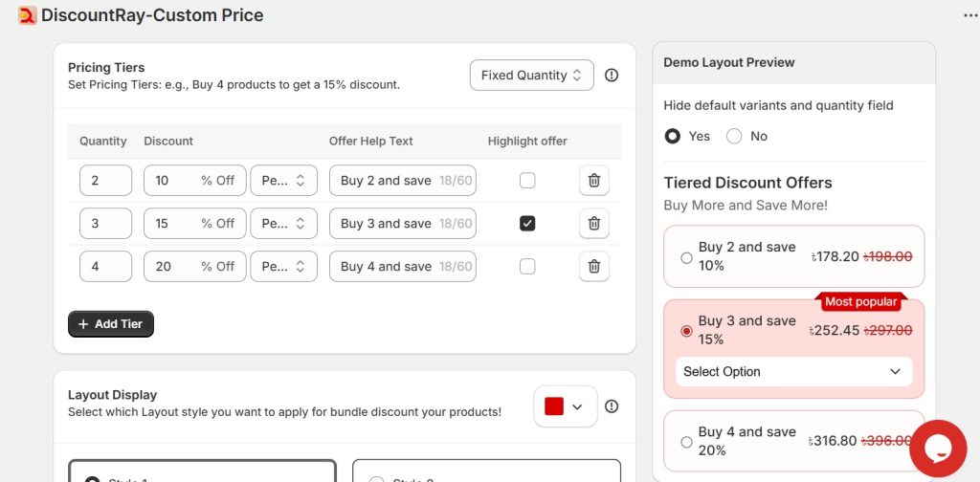Click the Buy More and Save More! text
Image resolution: width=980 pixels, height=482 pixels.
[746, 206]
